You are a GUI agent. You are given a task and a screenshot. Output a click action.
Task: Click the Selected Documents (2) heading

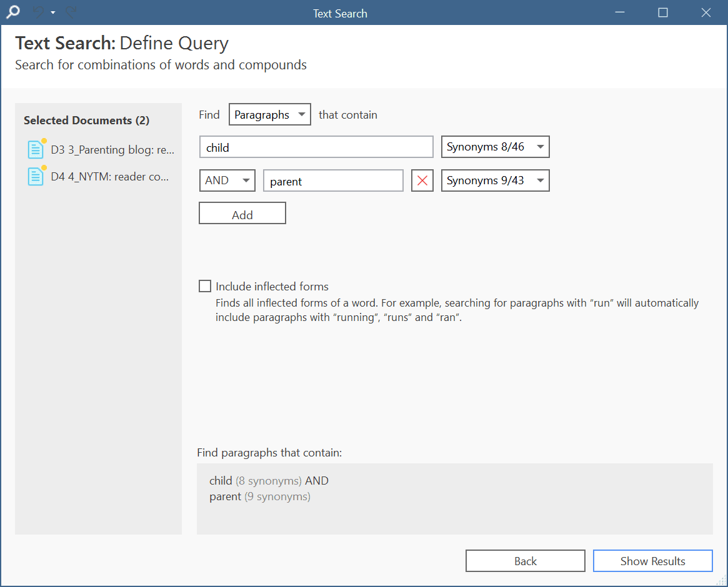point(86,120)
